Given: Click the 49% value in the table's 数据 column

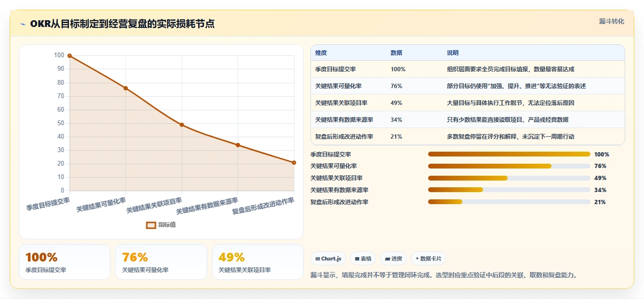Looking at the screenshot, I should (x=396, y=103).
